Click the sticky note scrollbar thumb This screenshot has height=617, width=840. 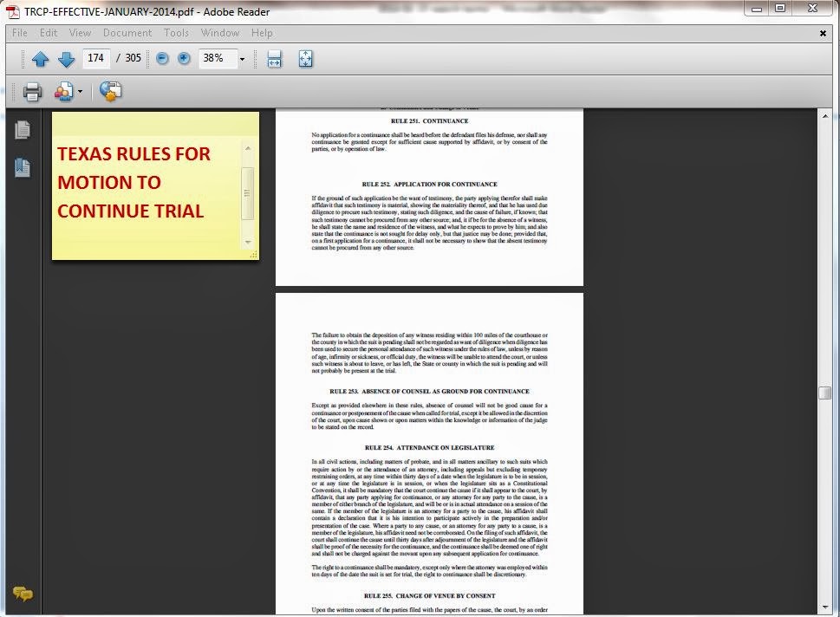point(248,193)
